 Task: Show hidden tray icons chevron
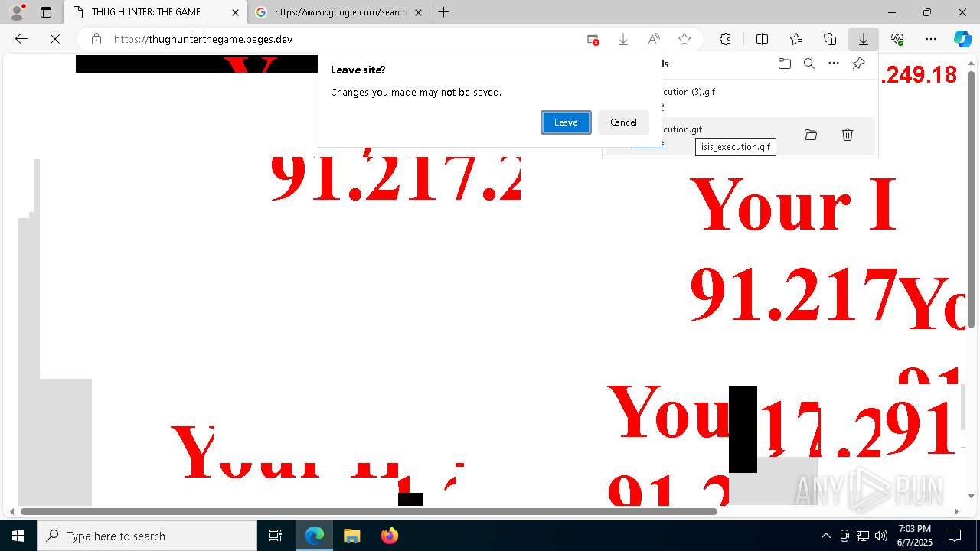click(x=825, y=536)
